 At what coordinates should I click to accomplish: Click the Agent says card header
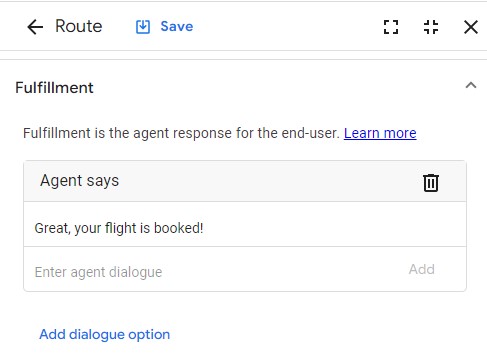tap(245, 181)
